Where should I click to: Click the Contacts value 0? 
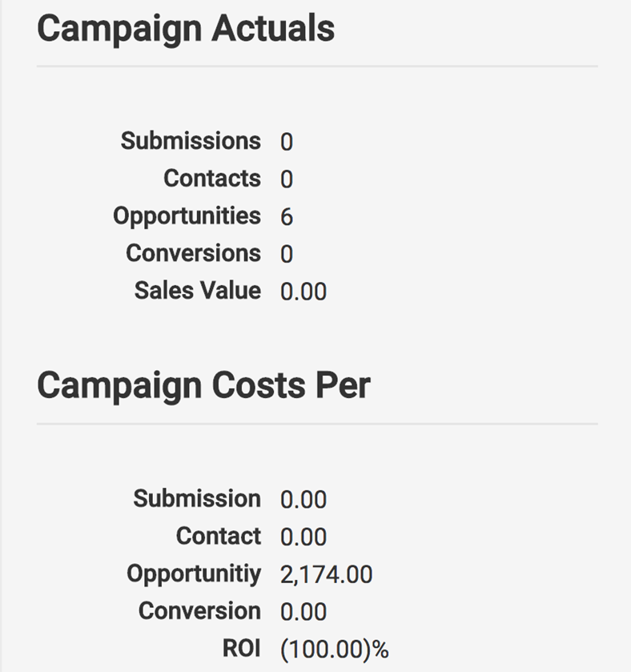pyautogui.click(x=287, y=179)
